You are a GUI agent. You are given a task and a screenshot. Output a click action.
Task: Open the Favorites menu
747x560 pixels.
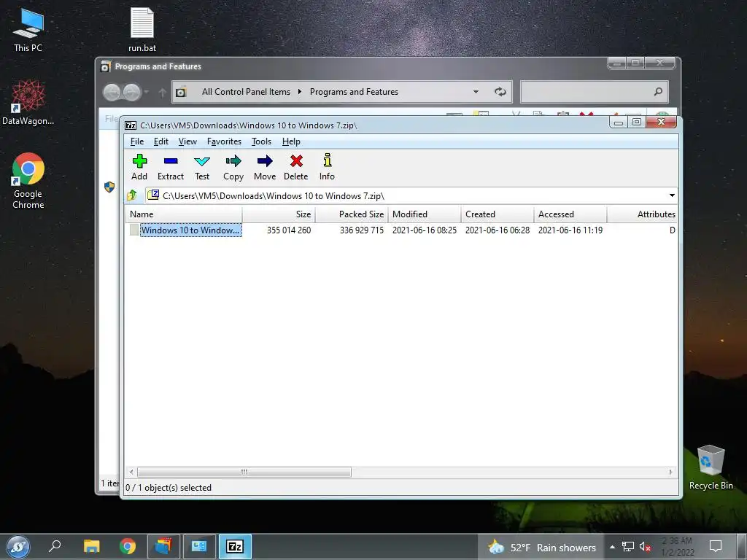224,141
